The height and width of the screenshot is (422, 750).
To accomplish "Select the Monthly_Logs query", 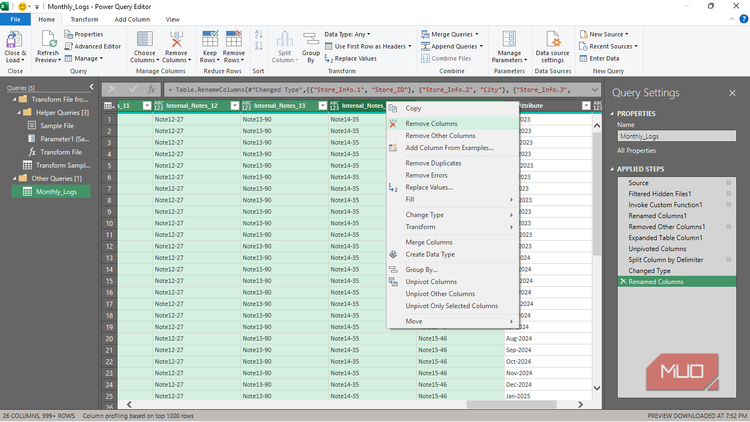I will pyautogui.click(x=51, y=191).
